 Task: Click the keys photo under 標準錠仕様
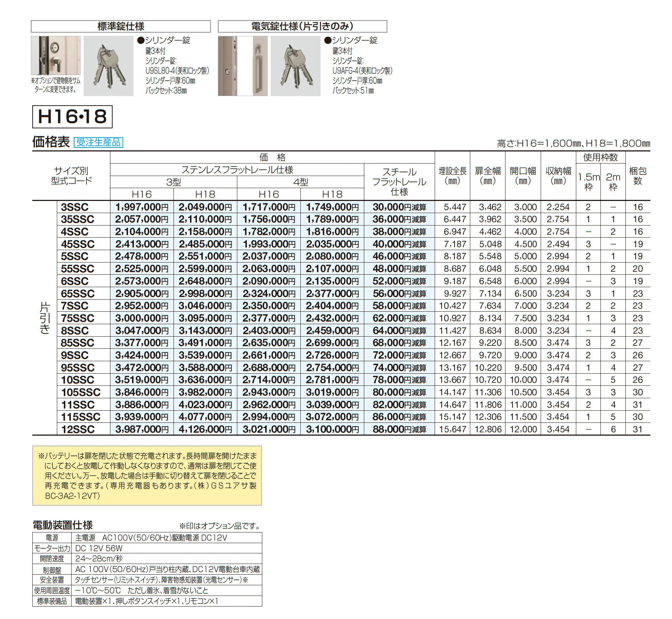pyautogui.click(x=109, y=66)
